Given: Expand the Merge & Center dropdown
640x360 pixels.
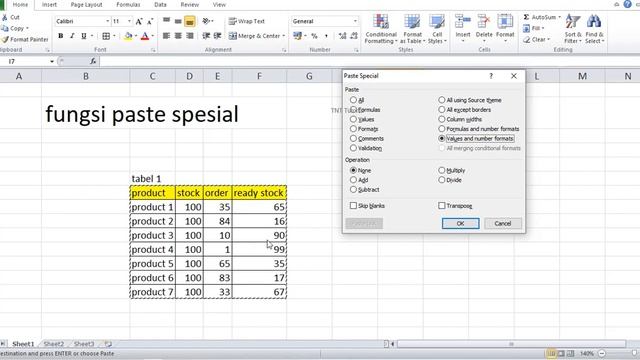Looking at the screenshot, I should 284,36.
